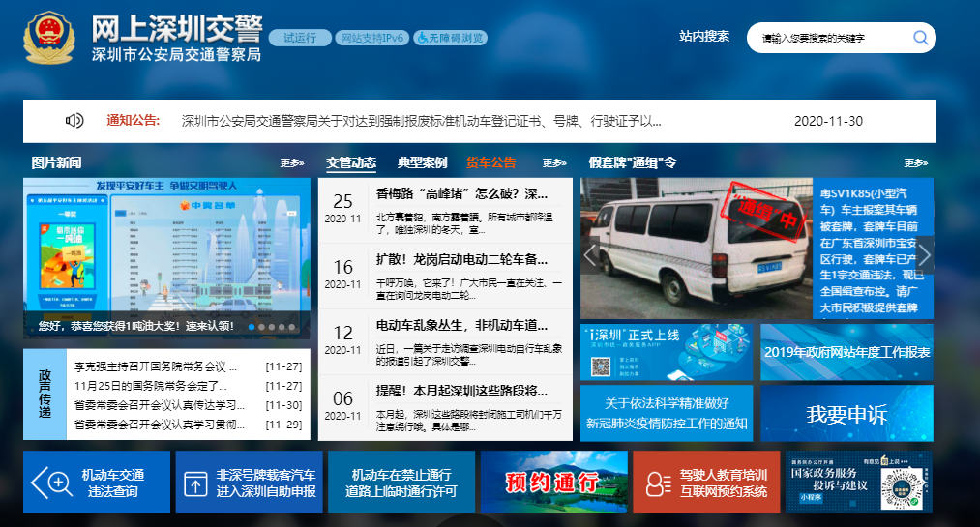The image size is (980, 527).
Task: Open 香梅路"高峰堵"怎么破 news article
Action: [461, 194]
